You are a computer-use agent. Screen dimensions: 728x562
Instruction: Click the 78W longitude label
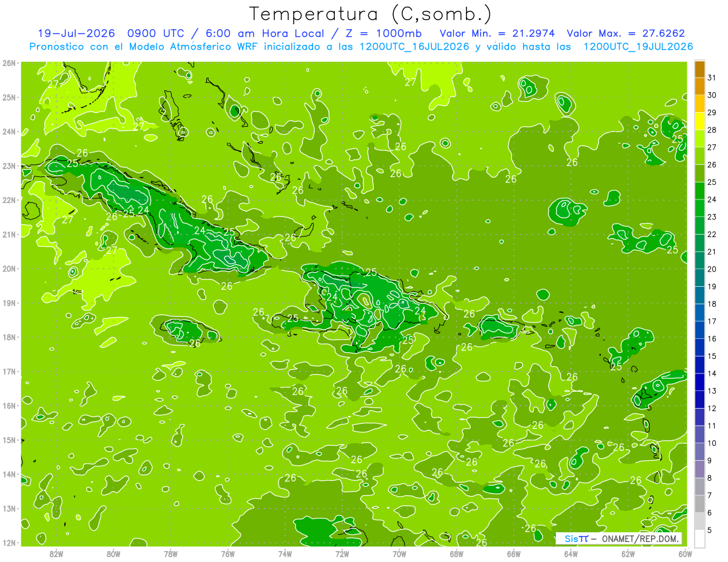tap(170, 553)
